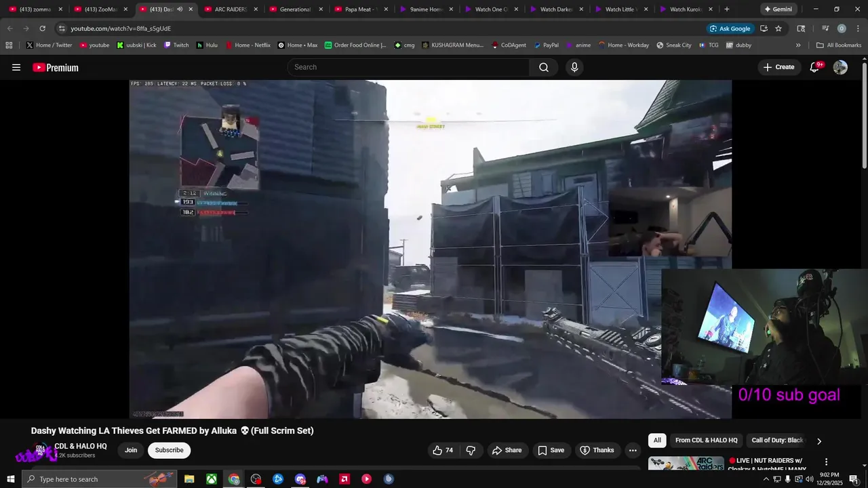
Task: Expand the hidden bookmarks overflow chevron
Action: [798, 45]
